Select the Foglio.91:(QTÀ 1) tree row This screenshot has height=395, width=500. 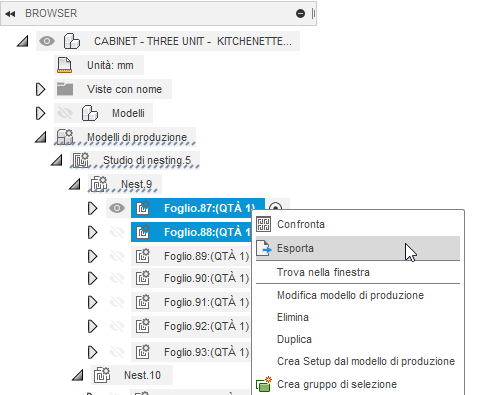pos(191,302)
